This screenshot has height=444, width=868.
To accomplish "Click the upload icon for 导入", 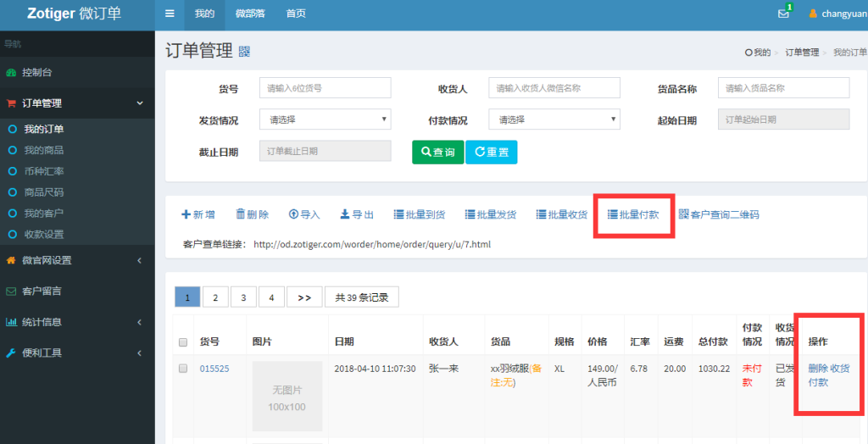I will 293,214.
